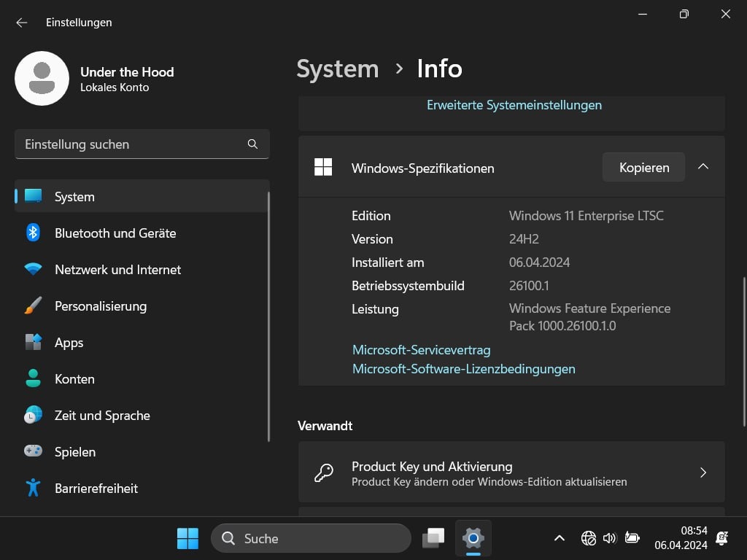
Task: Click the globe clock icon for Zeit und Sprache
Action: (x=33, y=415)
